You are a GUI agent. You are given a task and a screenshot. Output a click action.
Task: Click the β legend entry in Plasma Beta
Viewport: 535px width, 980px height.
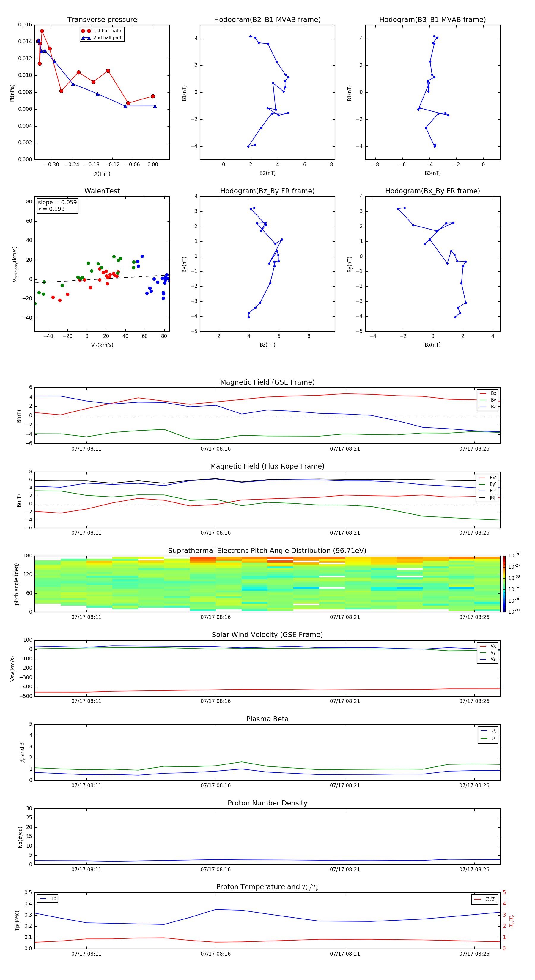[489, 739]
